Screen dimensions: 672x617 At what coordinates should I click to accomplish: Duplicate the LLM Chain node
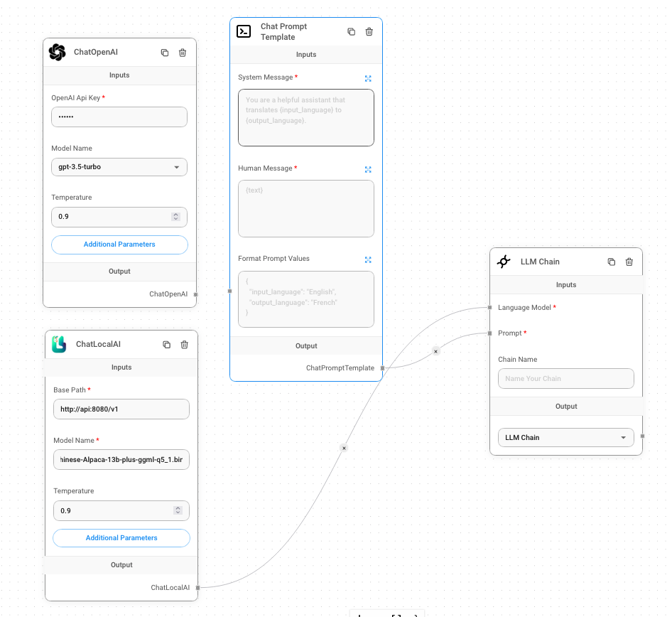click(x=611, y=262)
